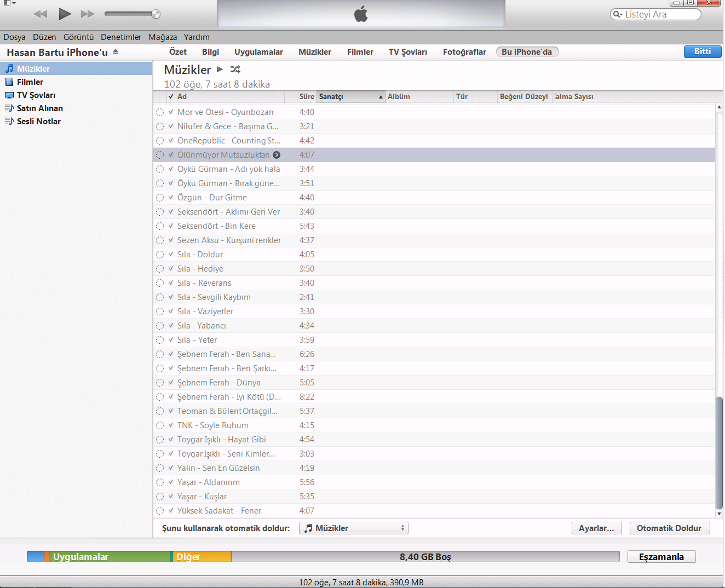Click status circle for Yüksek Sadakat - Fener
Image resolution: width=725 pixels, height=588 pixels.
160,511
